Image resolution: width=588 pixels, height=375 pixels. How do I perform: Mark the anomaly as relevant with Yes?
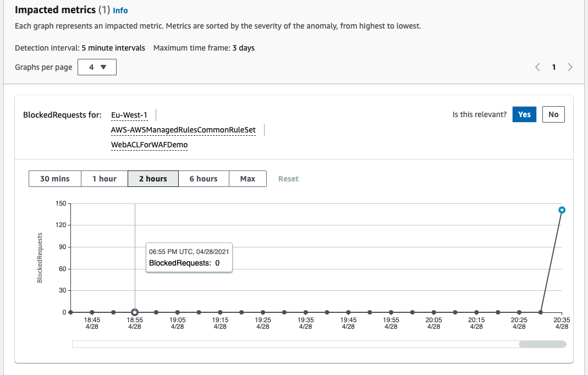pyautogui.click(x=524, y=114)
